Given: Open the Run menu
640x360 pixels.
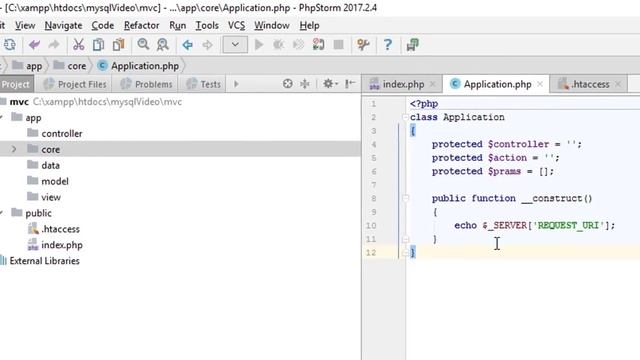Looking at the screenshot, I should coord(178,26).
